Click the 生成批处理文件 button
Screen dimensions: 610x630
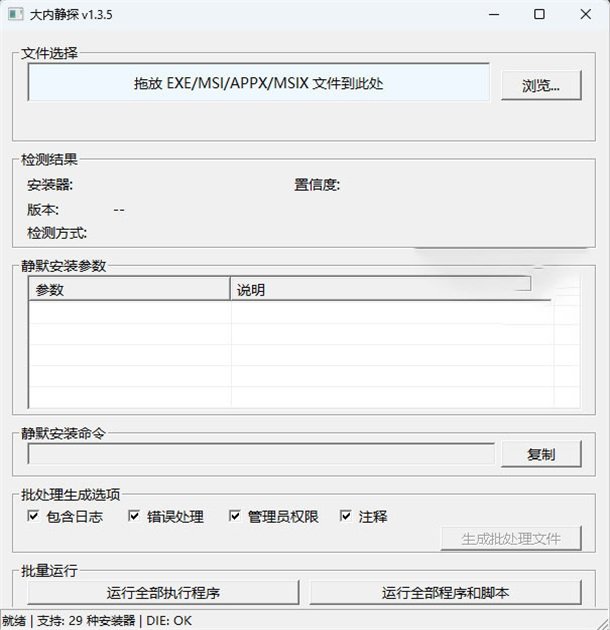pyautogui.click(x=511, y=538)
